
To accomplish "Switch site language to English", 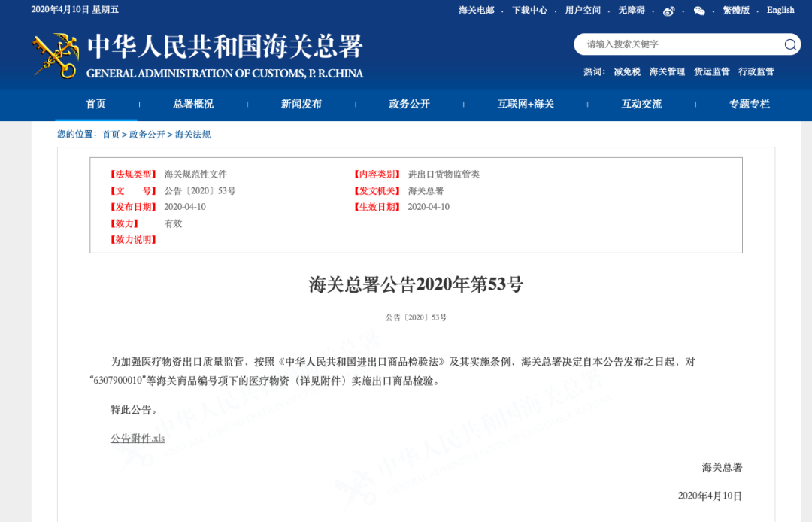I will click(780, 11).
